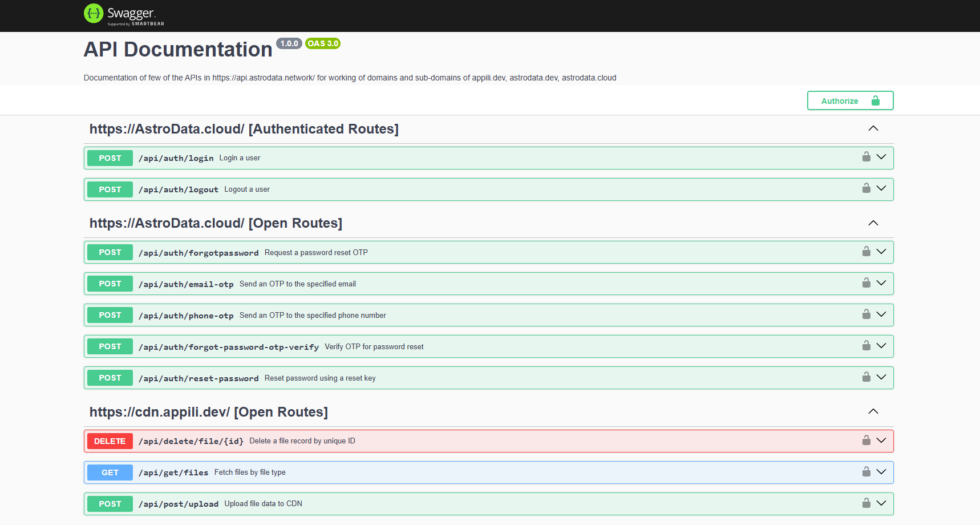
Task: Click POST badge on upload row
Action: [x=110, y=504]
